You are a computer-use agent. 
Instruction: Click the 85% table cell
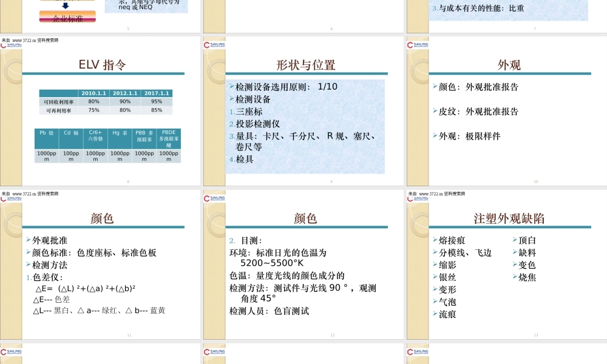pyautogui.click(x=157, y=110)
